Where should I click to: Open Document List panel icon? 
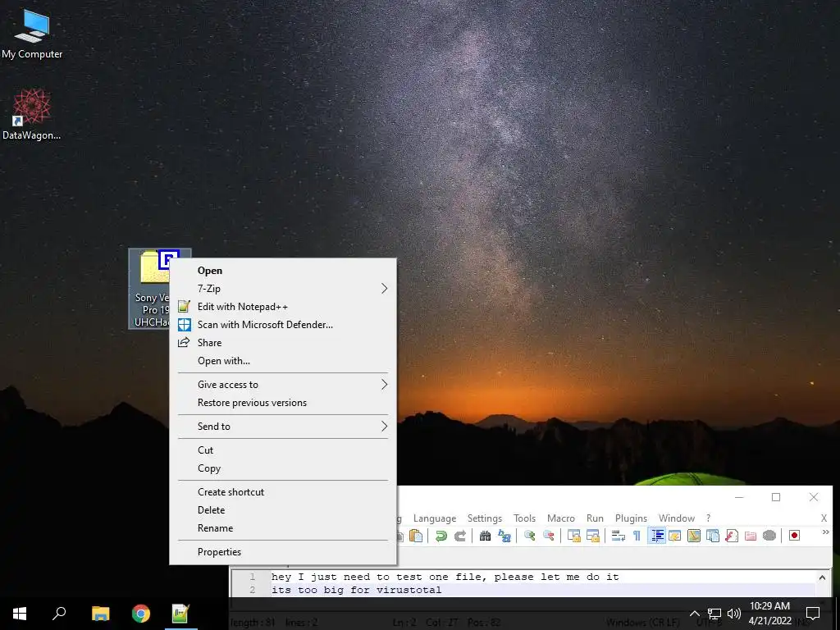point(713,536)
